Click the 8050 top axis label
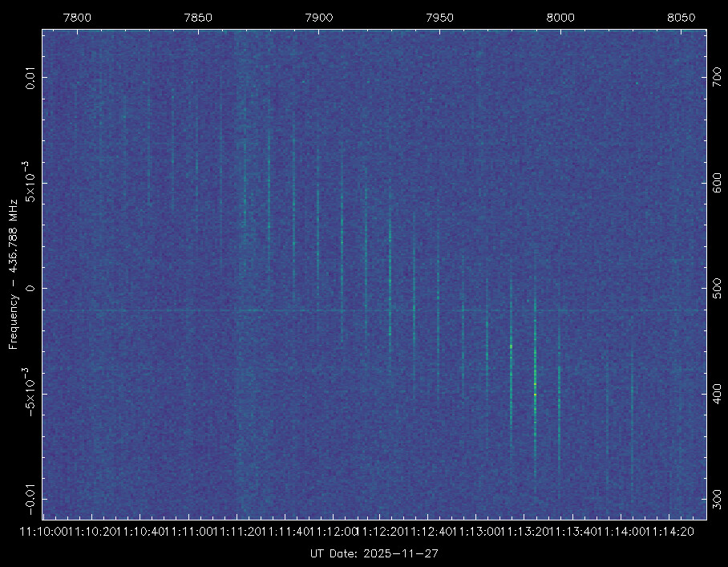Viewport: 728px width, 567px height. pos(681,18)
